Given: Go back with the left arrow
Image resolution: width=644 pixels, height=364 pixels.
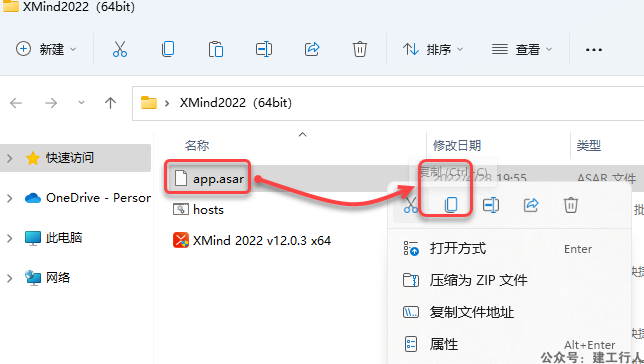Looking at the screenshot, I should coord(16,103).
